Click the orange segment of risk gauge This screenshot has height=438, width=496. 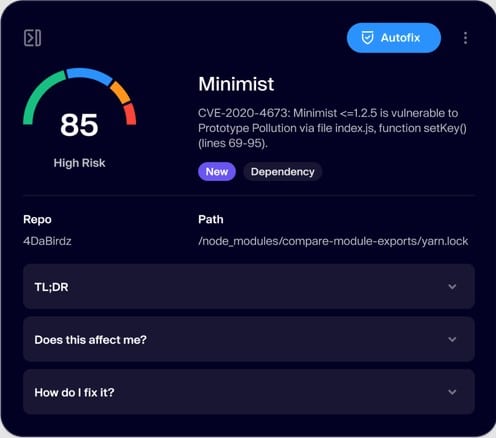coord(120,92)
